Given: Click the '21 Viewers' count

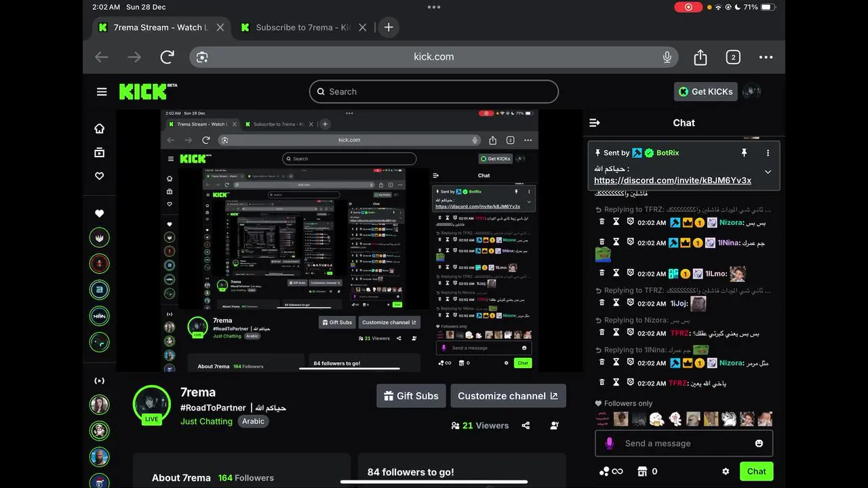Looking at the screenshot, I should [480, 426].
